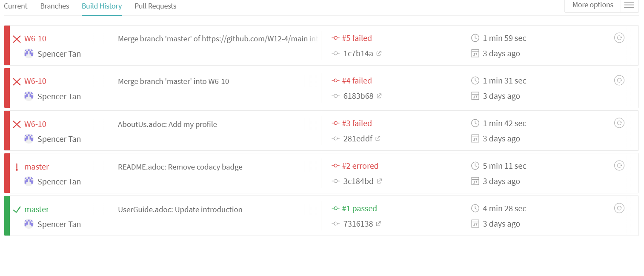Screen dimensions: 644x276
Task: Open the hamburger menu in the top right
Action: [x=629, y=6]
